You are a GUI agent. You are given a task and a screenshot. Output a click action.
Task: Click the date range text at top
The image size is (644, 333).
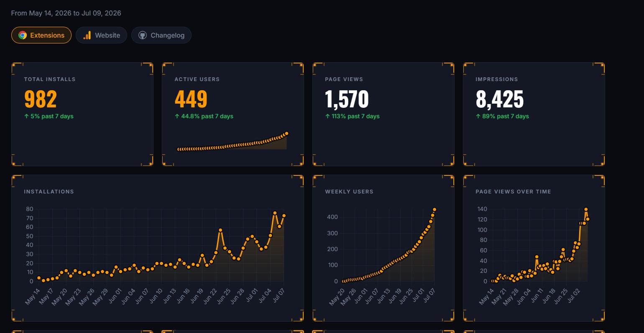tap(66, 13)
